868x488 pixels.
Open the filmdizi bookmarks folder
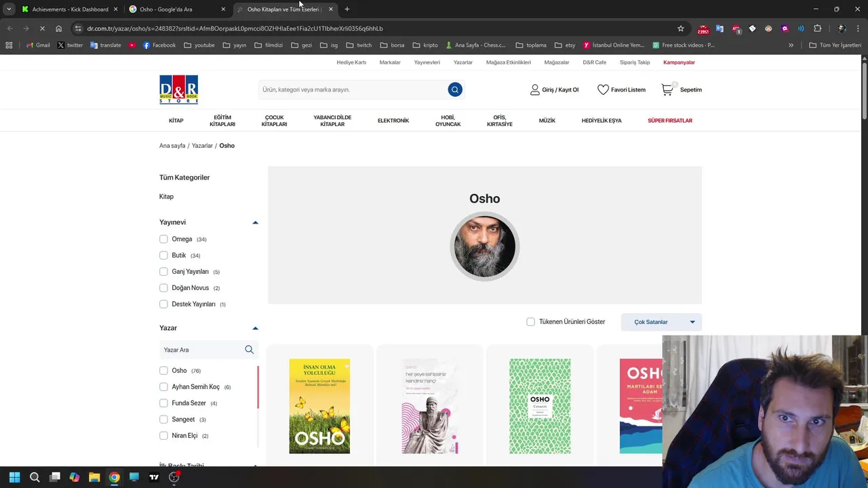coord(269,45)
